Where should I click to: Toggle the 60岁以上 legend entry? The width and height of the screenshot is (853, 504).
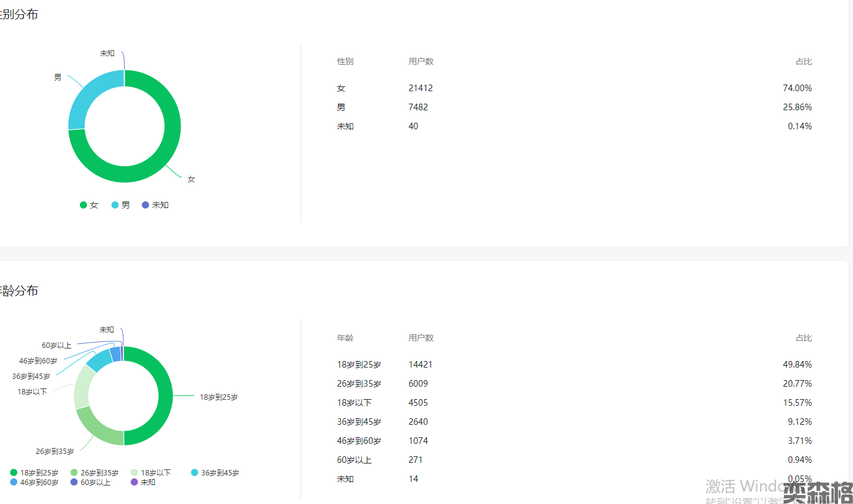click(x=91, y=482)
